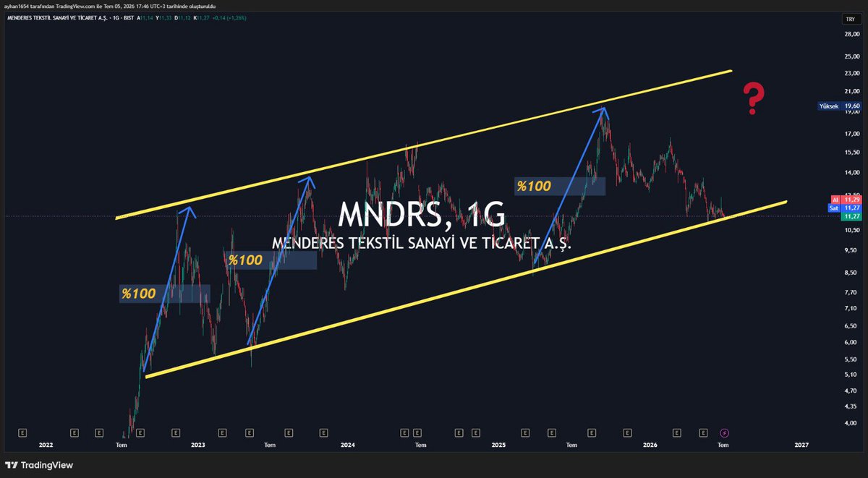Click the 2025 label on time axis
This screenshot has height=478, width=868.
(498, 445)
